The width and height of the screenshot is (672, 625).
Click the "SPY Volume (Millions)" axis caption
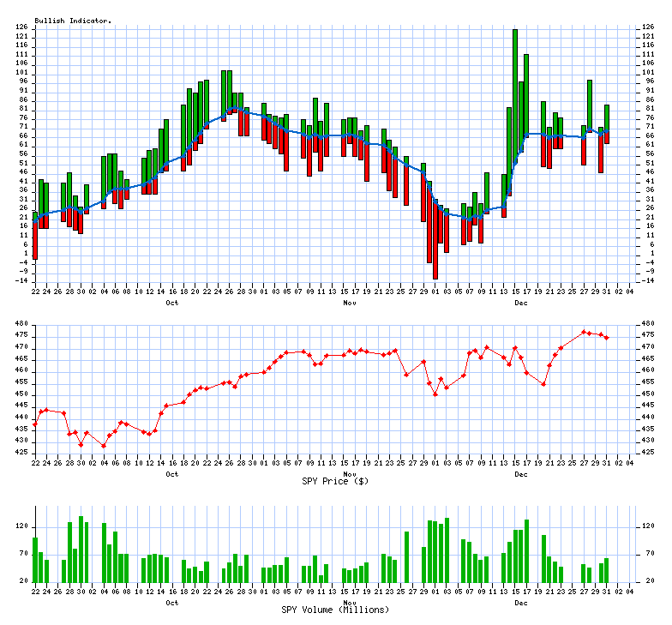click(335, 610)
